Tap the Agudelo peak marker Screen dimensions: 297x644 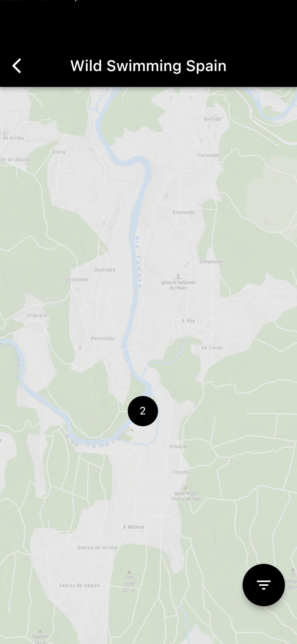40,631
